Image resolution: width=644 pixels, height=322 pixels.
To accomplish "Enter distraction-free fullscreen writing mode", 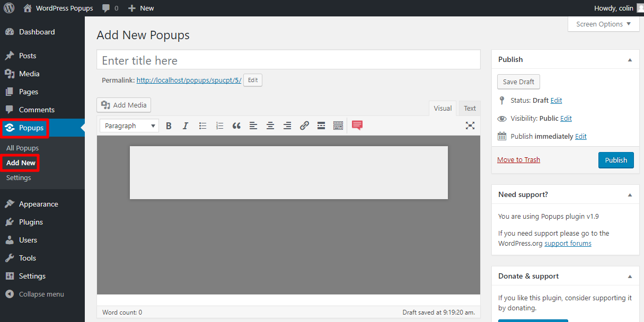I will click(470, 126).
